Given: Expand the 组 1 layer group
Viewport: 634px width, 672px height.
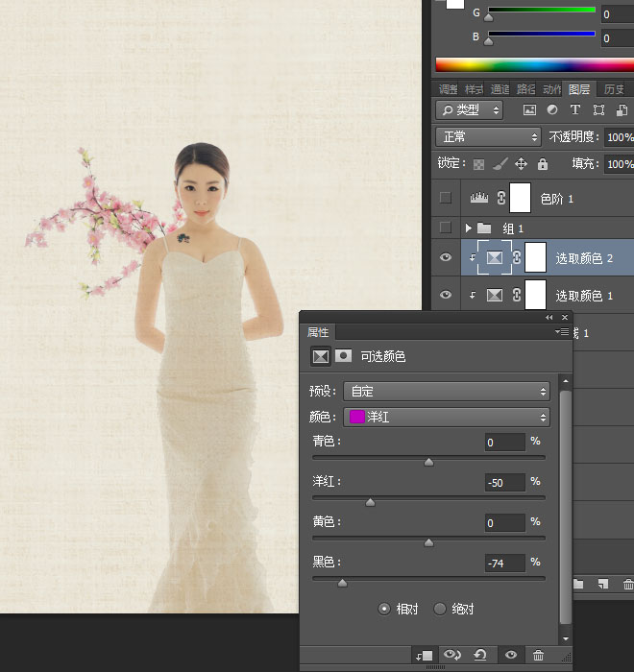Looking at the screenshot, I should point(469,228).
